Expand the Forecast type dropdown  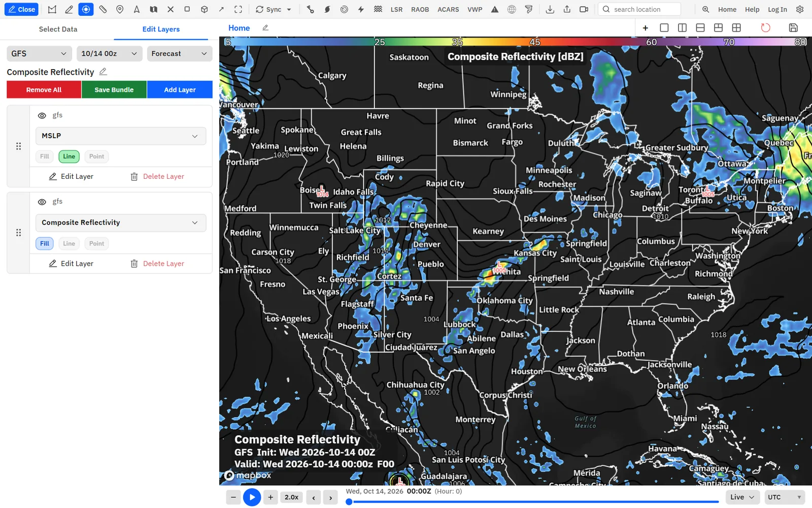point(180,53)
